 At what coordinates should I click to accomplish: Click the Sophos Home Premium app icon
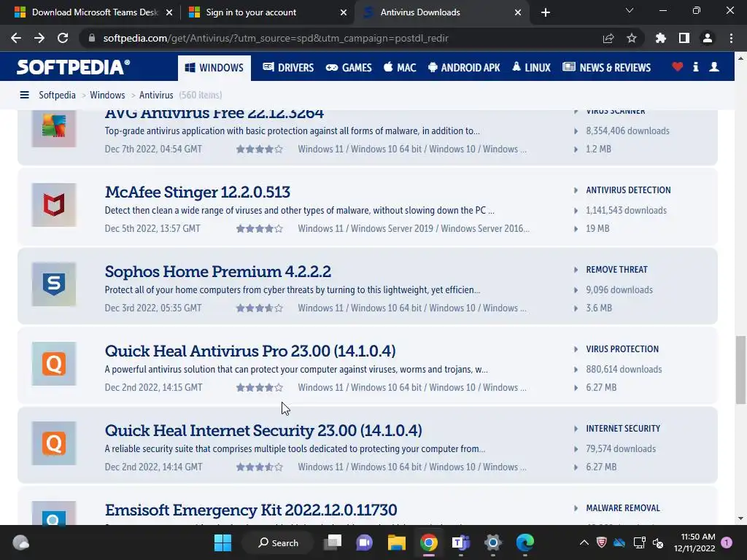54,284
